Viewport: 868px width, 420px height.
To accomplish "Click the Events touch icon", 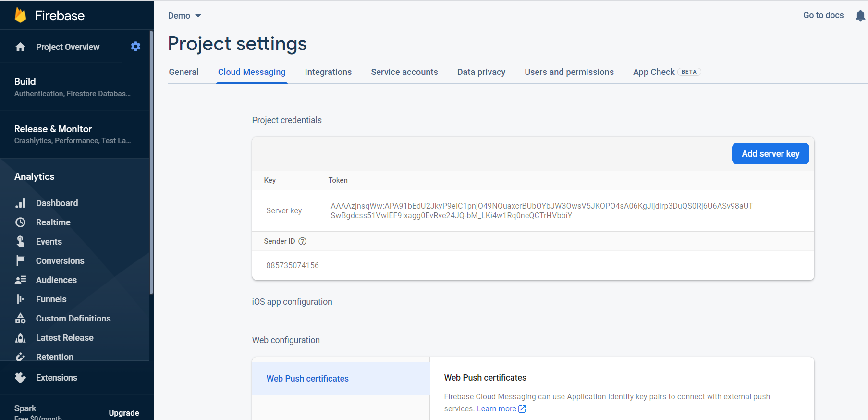I will 21,242.
